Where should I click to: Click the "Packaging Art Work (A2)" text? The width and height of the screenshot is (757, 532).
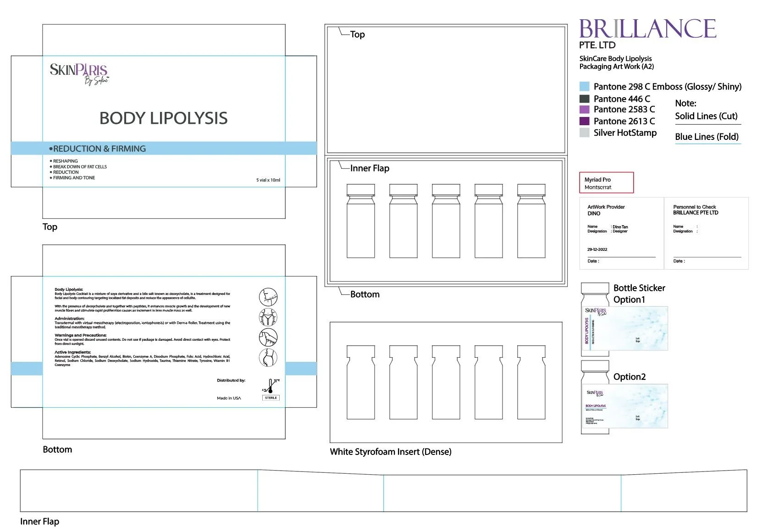click(616, 66)
